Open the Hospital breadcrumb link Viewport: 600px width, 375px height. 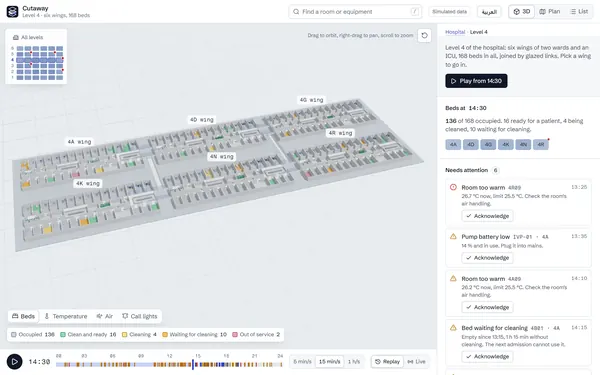(455, 32)
